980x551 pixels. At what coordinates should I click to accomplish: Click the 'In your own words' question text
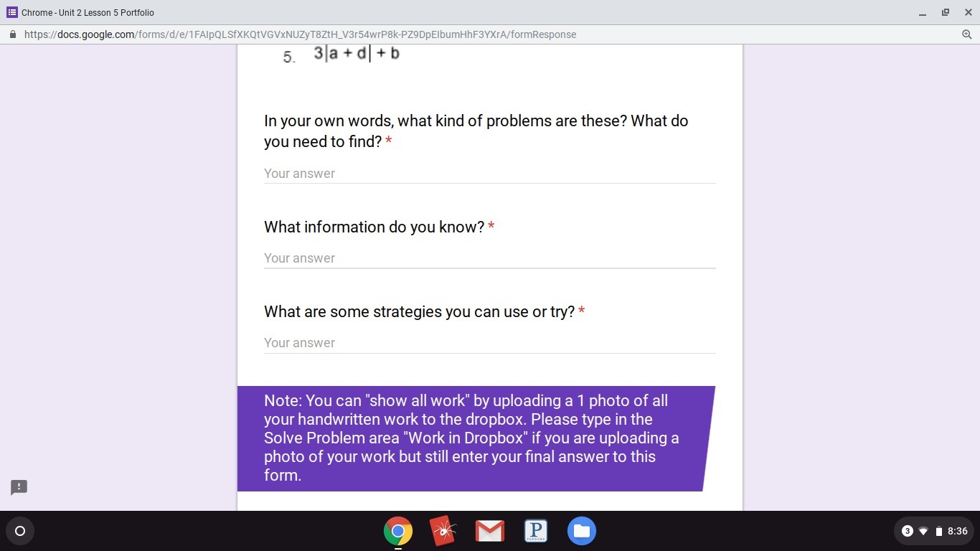(x=476, y=131)
